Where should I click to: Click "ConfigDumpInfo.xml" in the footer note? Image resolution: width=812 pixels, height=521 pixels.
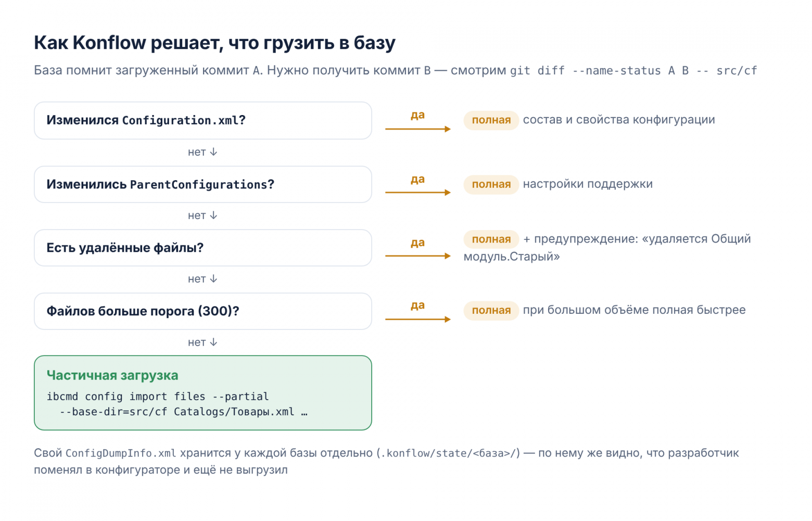click(121, 453)
